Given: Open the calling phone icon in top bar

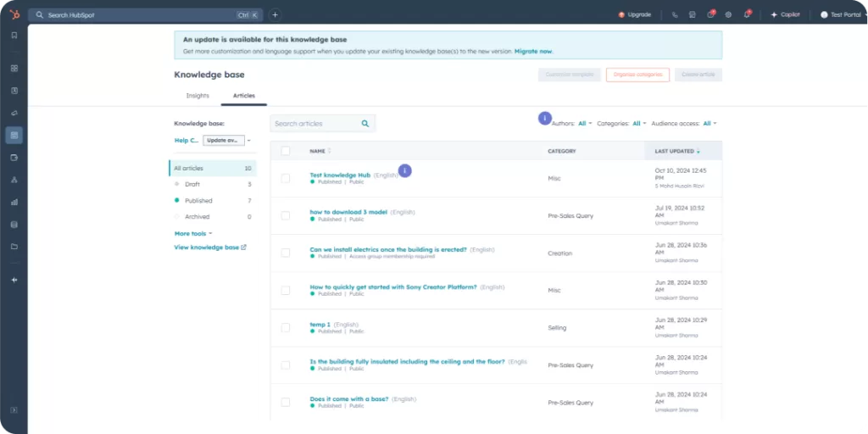Looking at the screenshot, I should (675, 15).
